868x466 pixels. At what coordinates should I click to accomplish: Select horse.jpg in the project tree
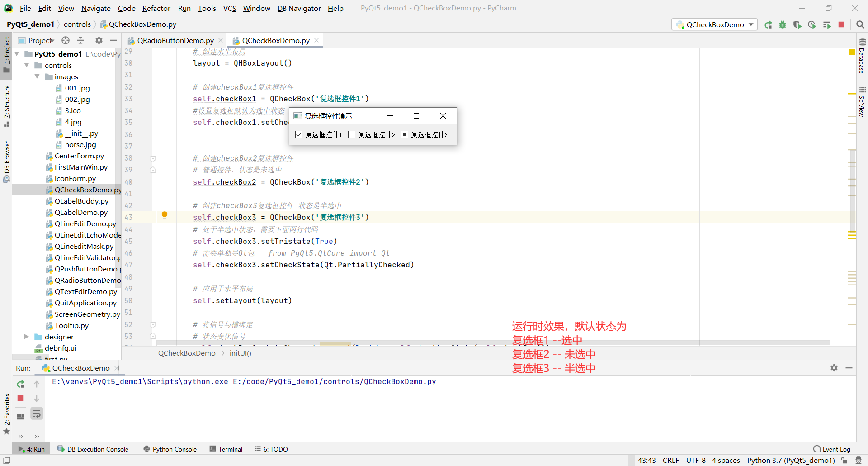click(80, 144)
